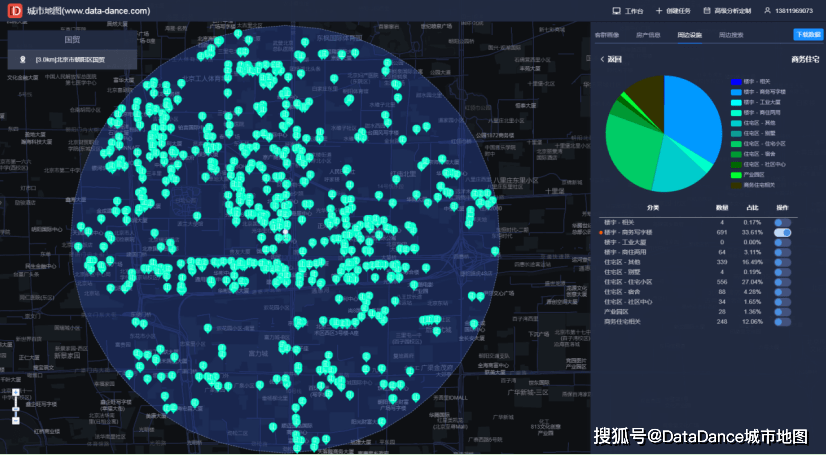Viewport: 826px width, 455px height.
Task: Click legend swatch for 住宅区 - 社区中心
Action: pyautogui.click(x=736, y=165)
